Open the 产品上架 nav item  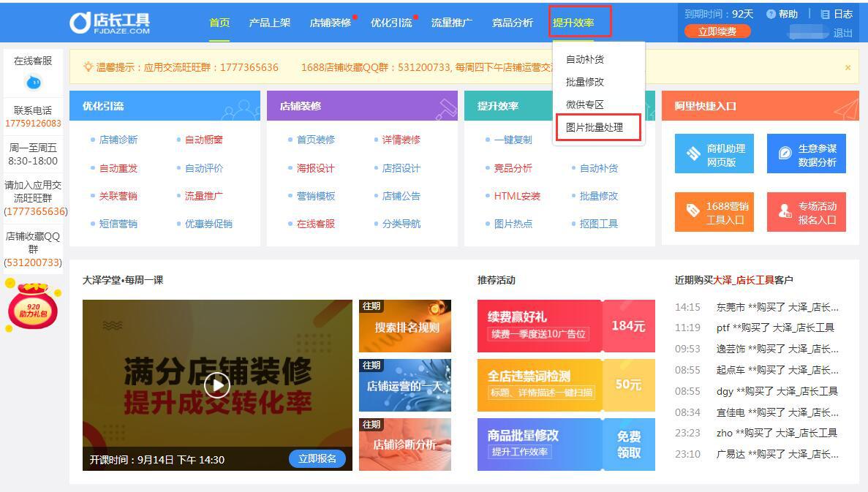click(270, 23)
